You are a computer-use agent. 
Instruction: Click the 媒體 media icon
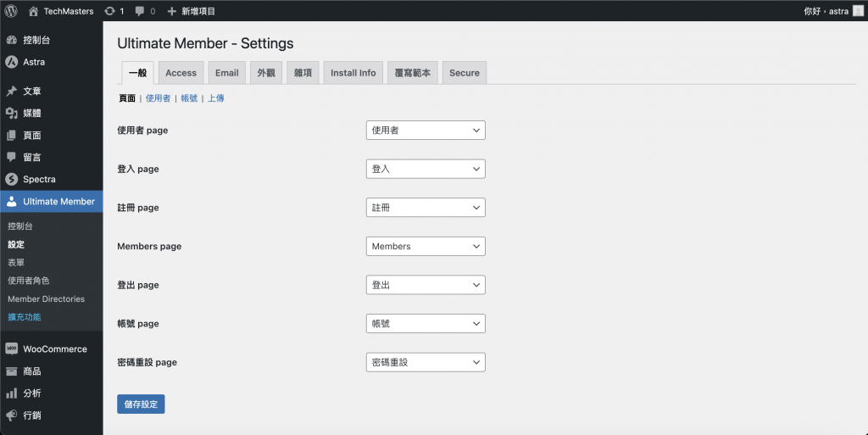pyautogui.click(x=12, y=113)
